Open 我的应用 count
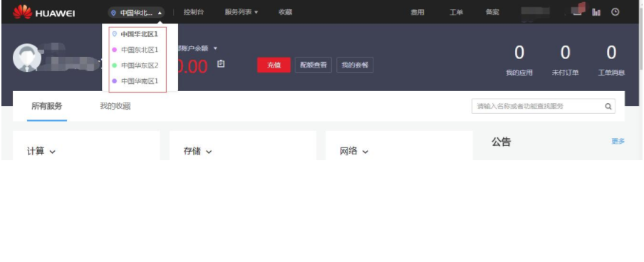The height and width of the screenshot is (262, 644). point(519,61)
